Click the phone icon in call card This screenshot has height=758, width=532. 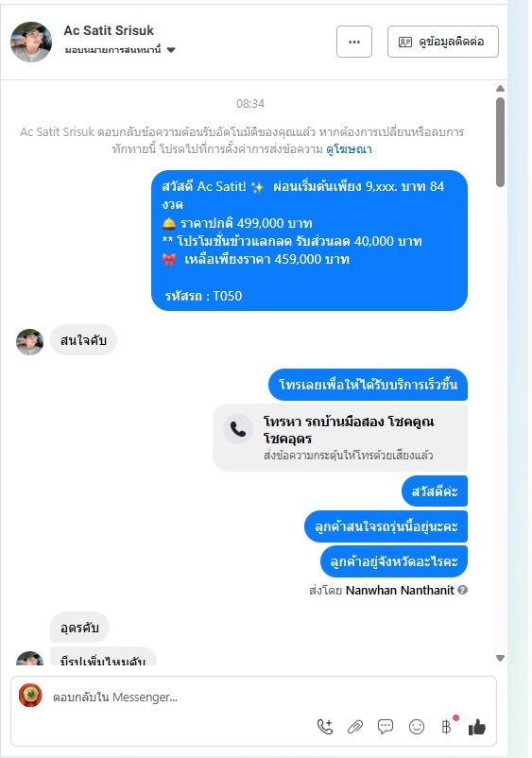coord(238,429)
